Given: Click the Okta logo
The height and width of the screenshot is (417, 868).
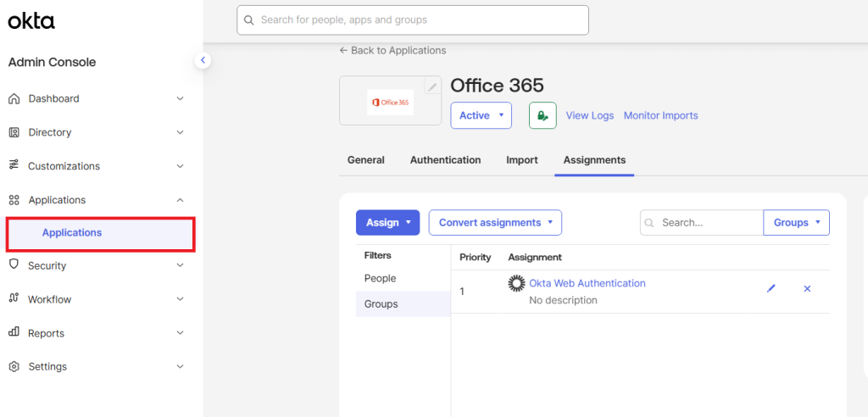Looking at the screenshot, I should click(31, 21).
